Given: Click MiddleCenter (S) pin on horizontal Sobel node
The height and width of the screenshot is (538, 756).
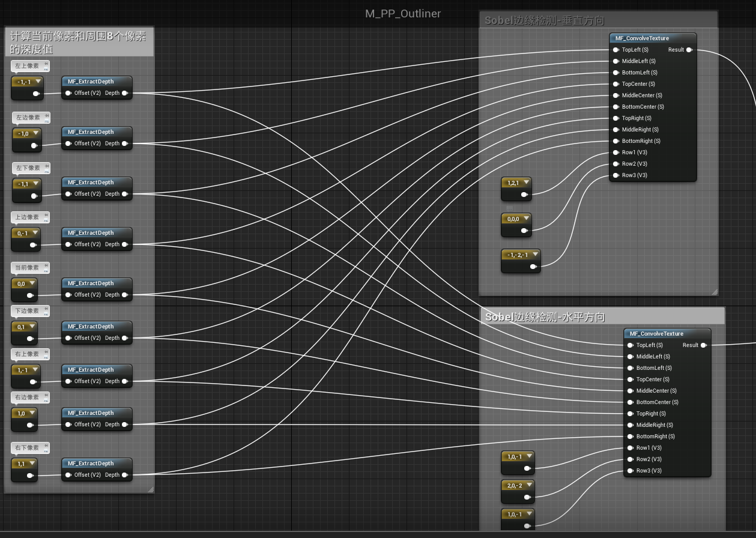Looking at the screenshot, I should click(630, 391).
